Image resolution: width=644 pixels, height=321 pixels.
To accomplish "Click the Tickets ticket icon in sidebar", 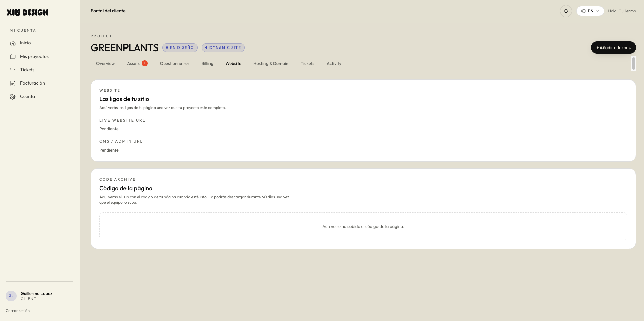I will point(13,70).
